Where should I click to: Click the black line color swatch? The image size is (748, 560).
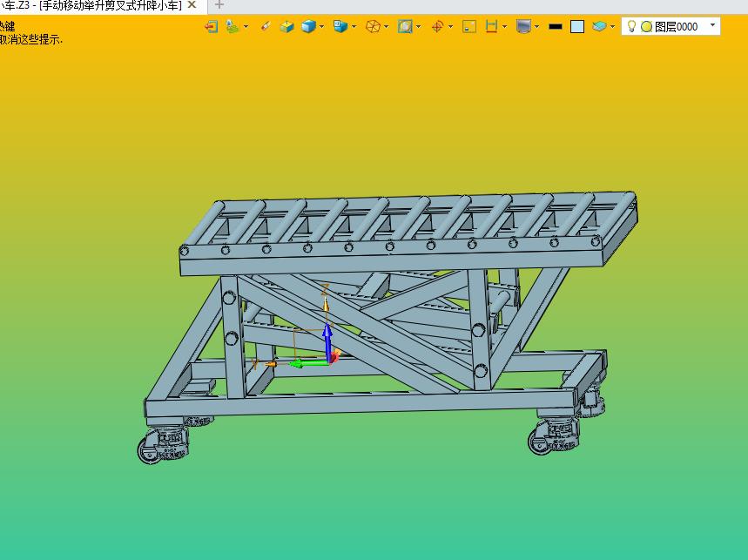pyautogui.click(x=556, y=27)
